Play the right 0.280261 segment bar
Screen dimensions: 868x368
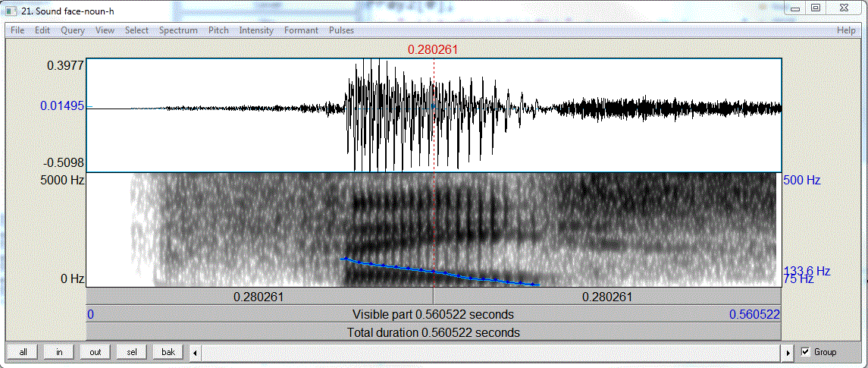(x=607, y=297)
